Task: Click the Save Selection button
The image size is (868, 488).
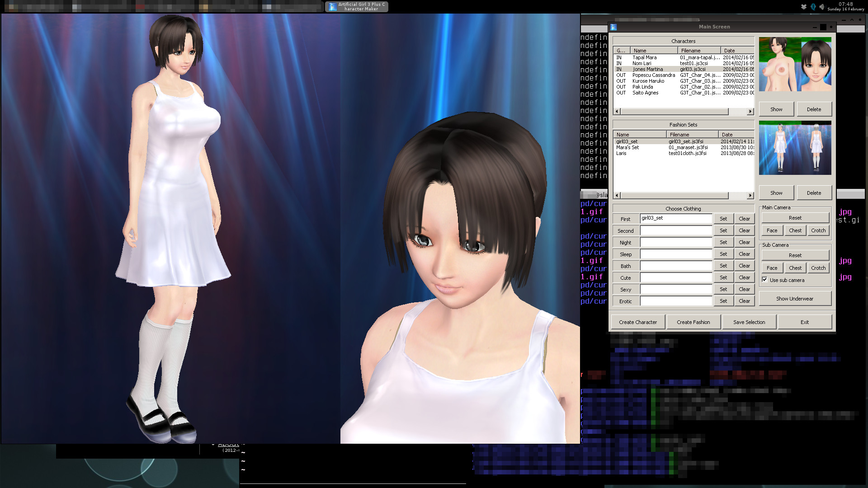Action: (749, 322)
